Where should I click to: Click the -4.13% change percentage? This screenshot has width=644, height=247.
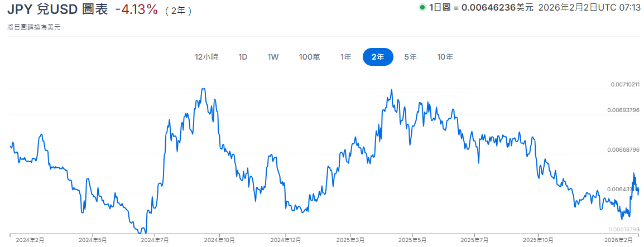coord(136,9)
